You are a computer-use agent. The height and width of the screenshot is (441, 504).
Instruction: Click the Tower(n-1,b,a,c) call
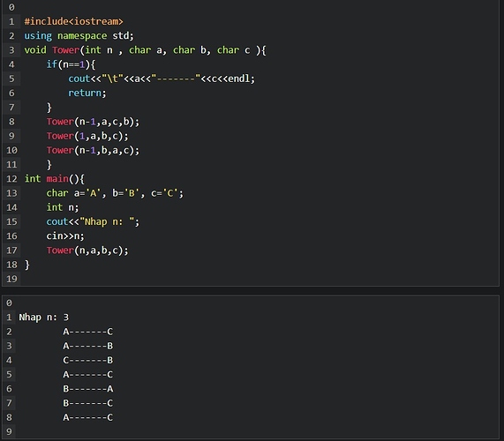click(93, 150)
